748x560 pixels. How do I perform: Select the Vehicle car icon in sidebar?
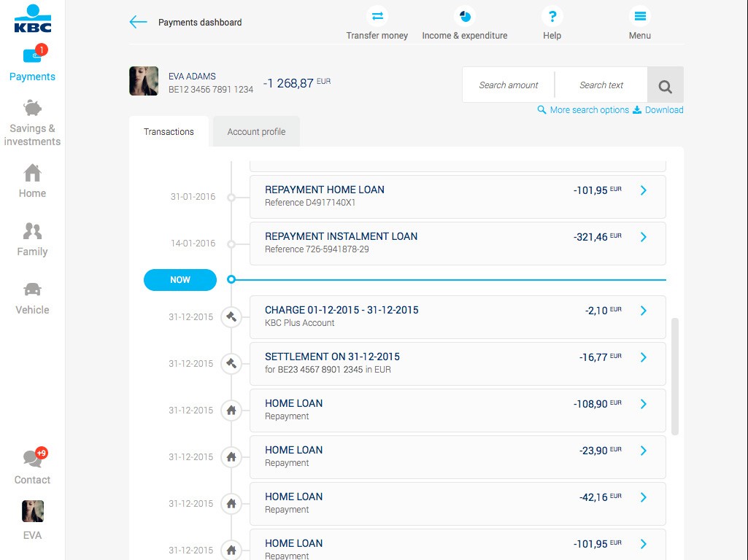(32, 289)
